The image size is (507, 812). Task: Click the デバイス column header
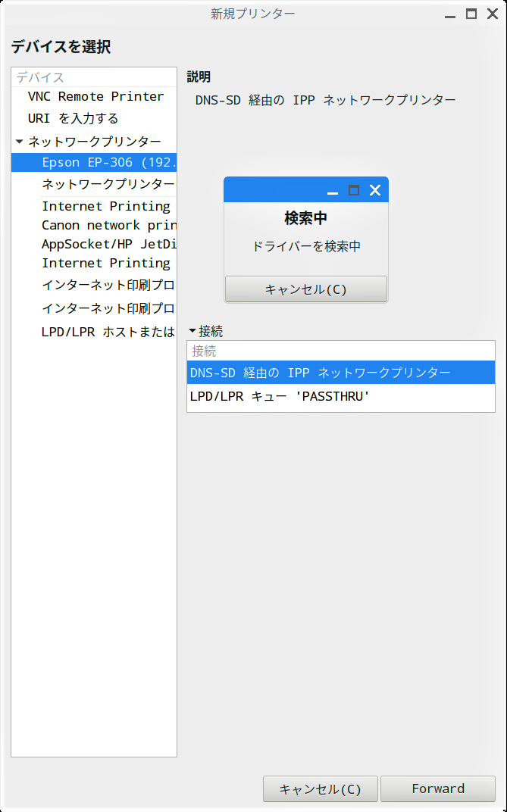click(93, 77)
